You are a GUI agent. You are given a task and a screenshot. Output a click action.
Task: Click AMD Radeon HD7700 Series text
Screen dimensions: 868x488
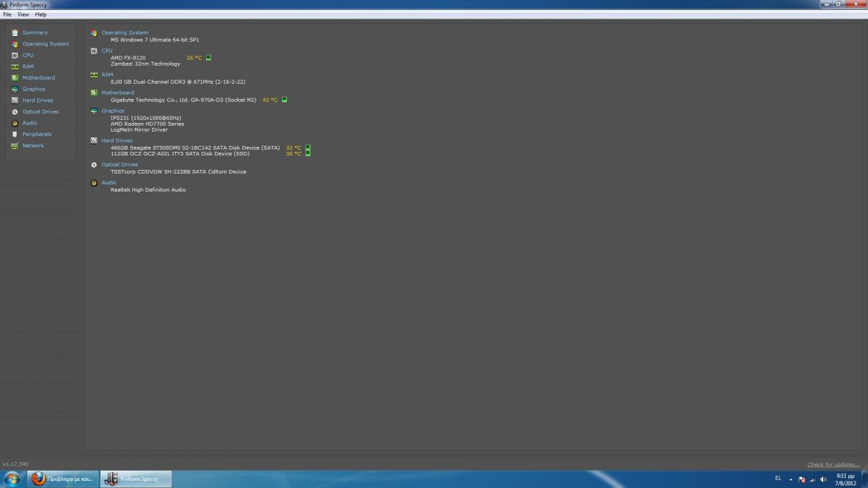pos(148,124)
